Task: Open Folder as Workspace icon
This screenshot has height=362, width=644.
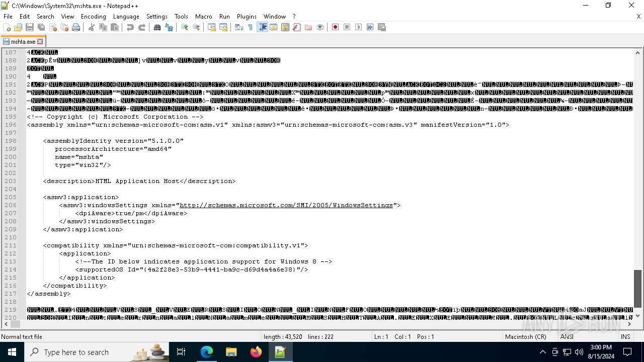Action: 308,27
